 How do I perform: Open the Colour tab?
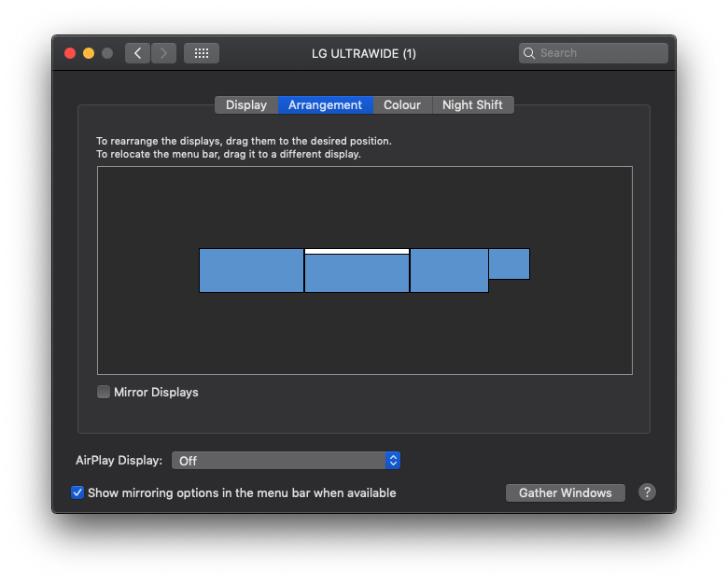pyautogui.click(x=402, y=104)
